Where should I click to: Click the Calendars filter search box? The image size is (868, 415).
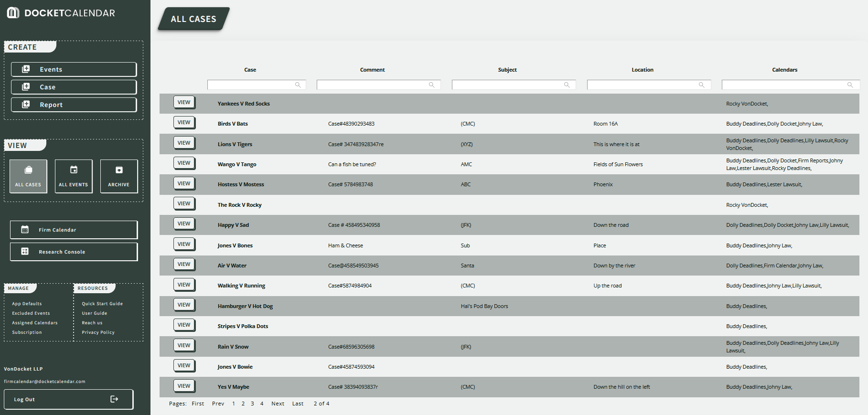[784, 85]
